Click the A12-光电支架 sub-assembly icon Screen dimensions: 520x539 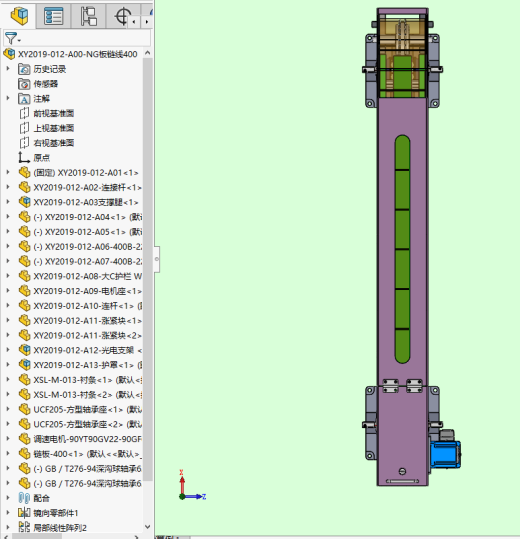[24, 350]
